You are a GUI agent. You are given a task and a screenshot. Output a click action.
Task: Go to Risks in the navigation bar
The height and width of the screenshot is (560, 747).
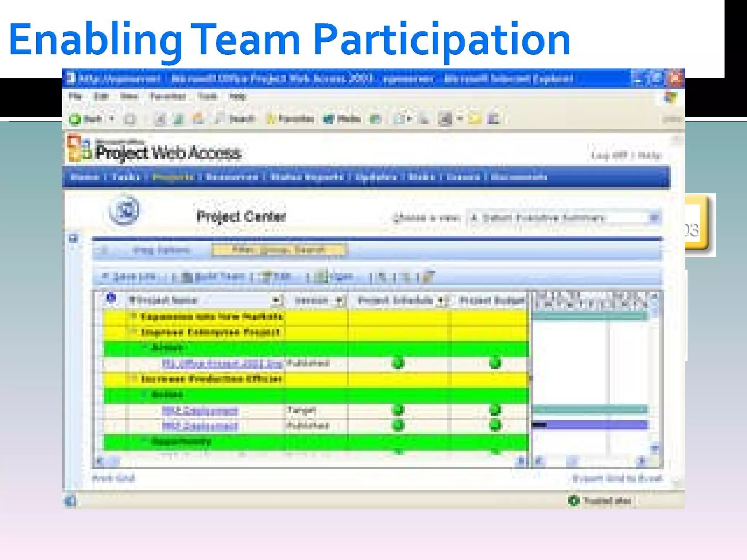pos(422,177)
